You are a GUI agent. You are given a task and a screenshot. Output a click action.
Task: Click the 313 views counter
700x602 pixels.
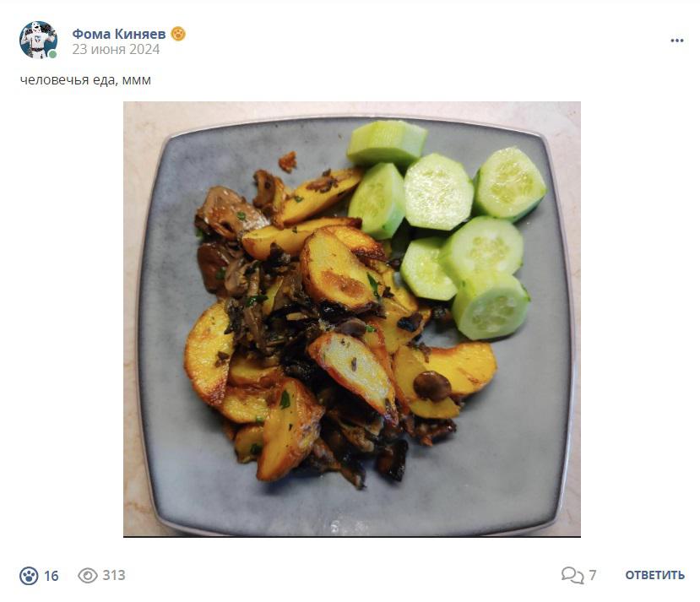[114, 575]
